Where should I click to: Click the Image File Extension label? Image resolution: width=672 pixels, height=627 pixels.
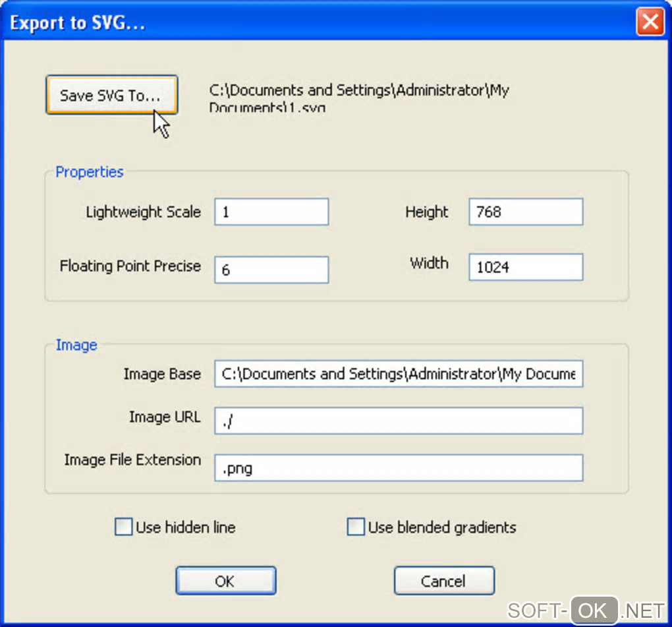tap(132, 460)
